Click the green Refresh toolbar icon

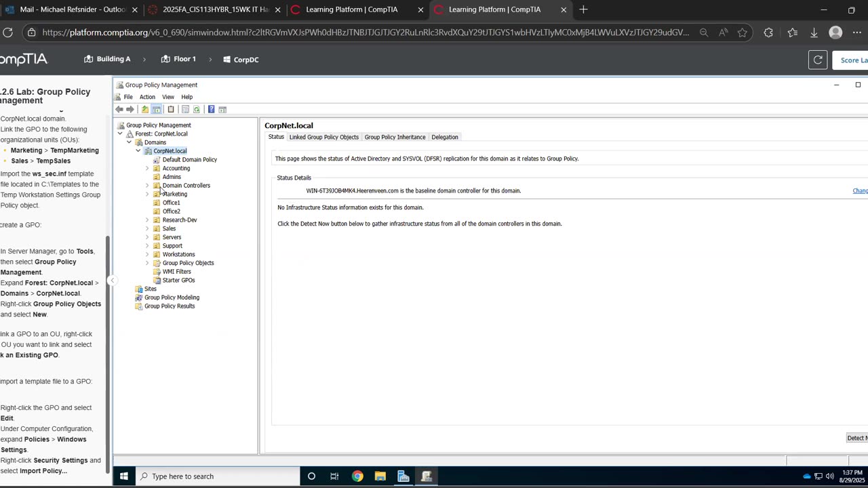click(x=197, y=109)
